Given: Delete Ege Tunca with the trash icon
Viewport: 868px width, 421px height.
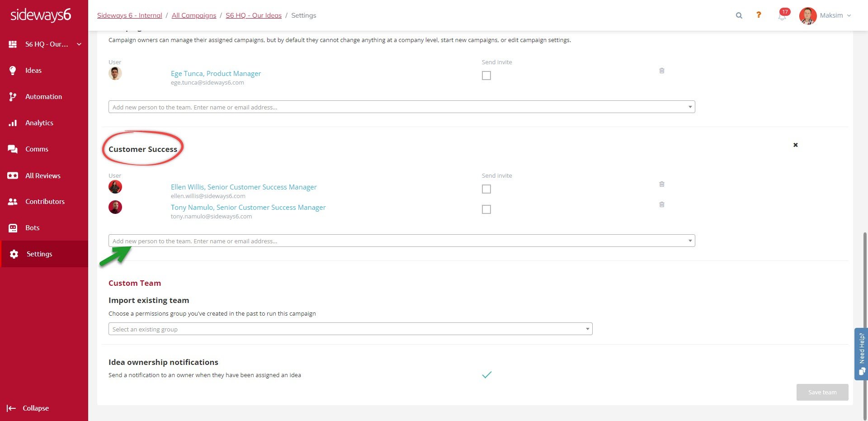Looking at the screenshot, I should pos(662,71).
